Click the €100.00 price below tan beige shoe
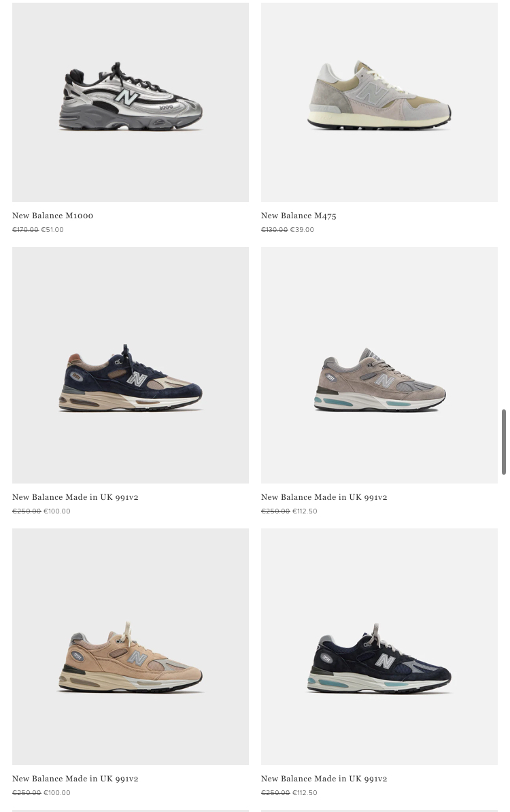 point(57,792)
